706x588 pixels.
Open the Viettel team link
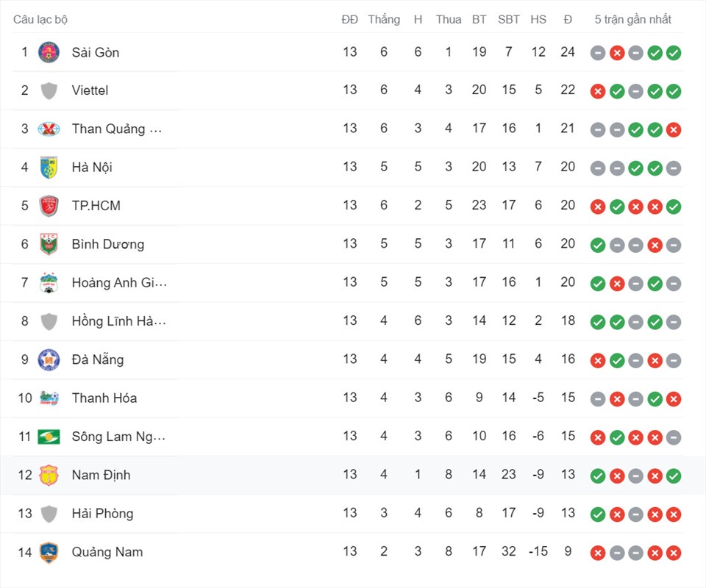point(90,90)
